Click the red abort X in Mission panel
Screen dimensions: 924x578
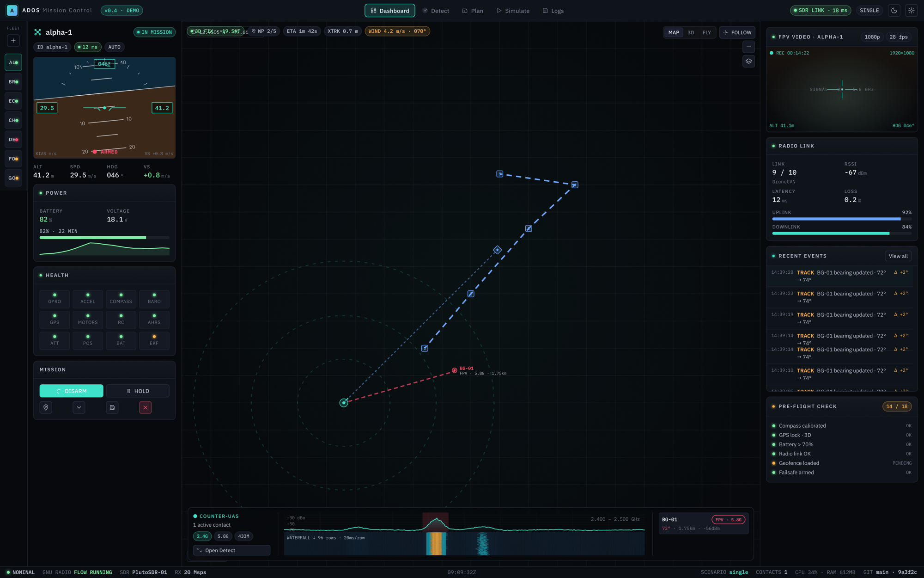(145, 407)
